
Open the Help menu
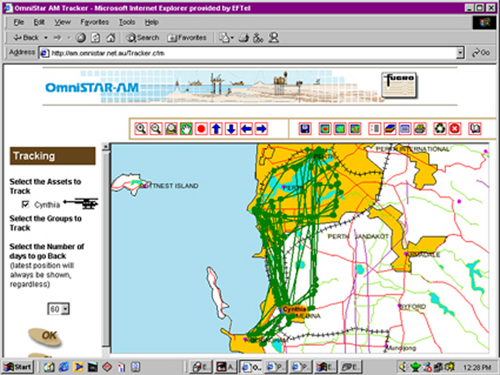[152, 22]
